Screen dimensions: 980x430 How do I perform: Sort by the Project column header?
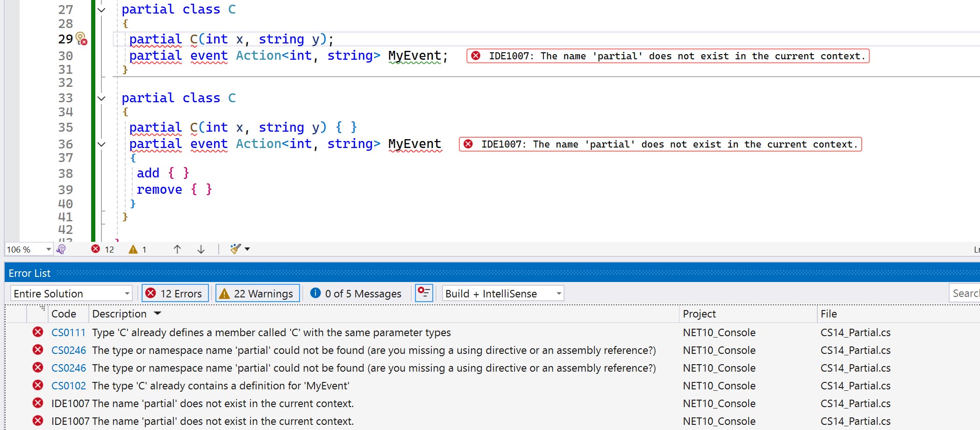[699, 314]
